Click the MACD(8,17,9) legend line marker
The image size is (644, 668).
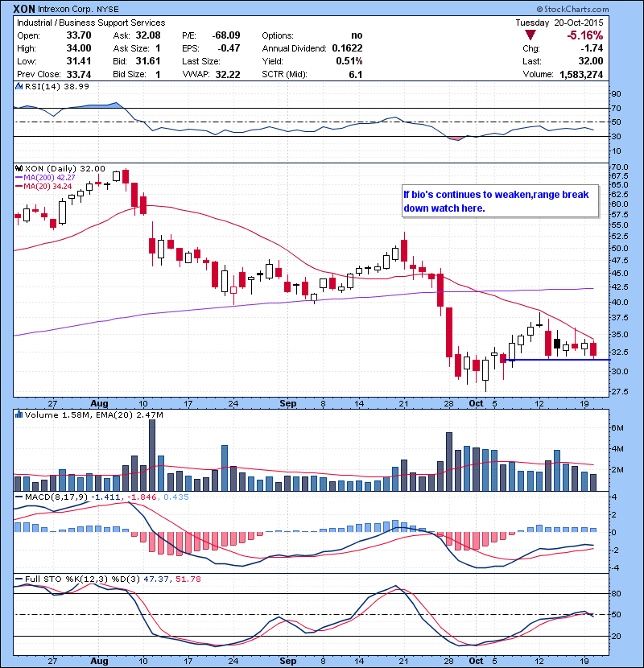pyautogui.click(x=19, y=497)
